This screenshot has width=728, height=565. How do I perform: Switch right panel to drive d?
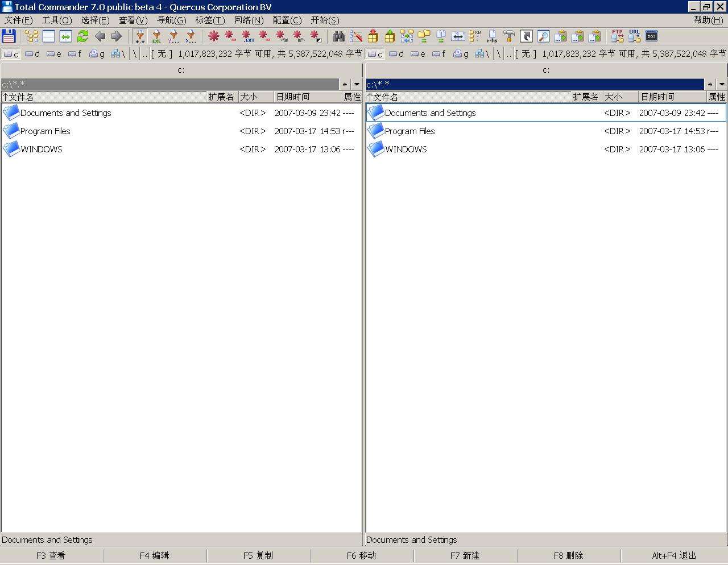point(396,54)
